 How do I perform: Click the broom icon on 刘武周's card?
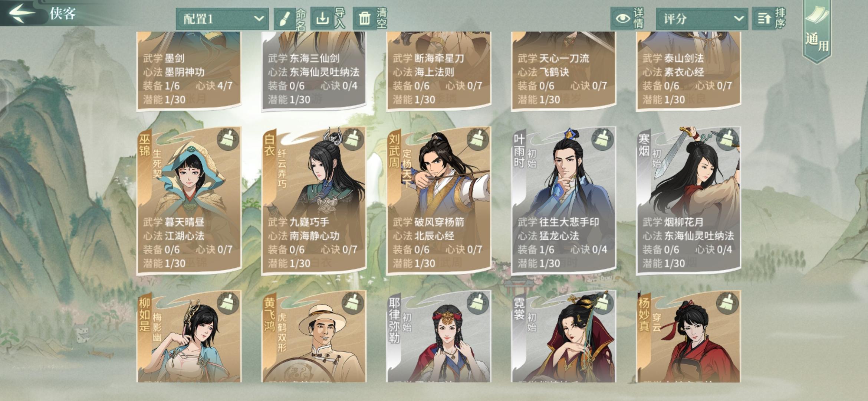pos(478,140)
